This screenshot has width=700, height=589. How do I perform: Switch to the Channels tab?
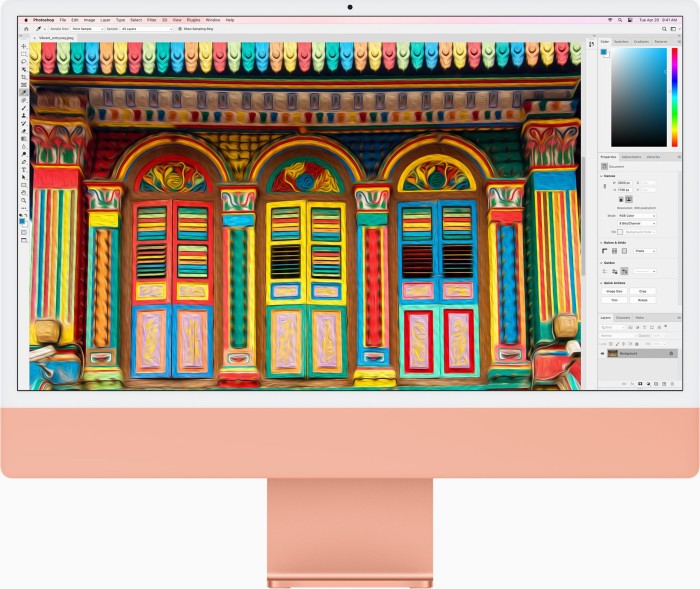622,317
